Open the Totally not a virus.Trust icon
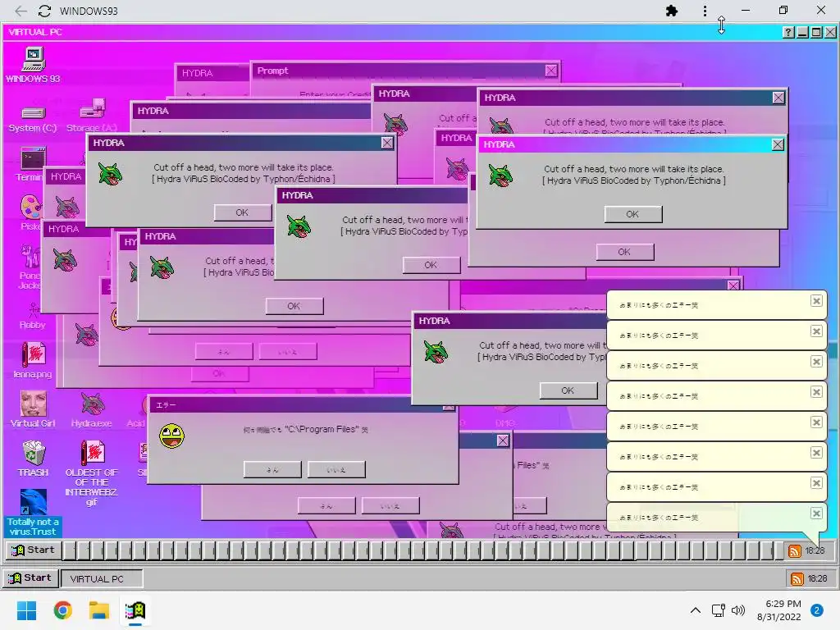The image size is (840, 630). tap(33, 513)
